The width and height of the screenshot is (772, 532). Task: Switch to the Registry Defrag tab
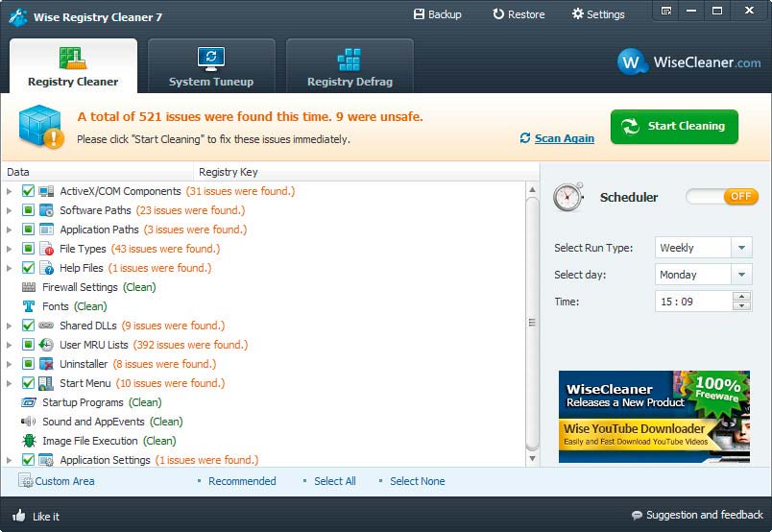350,66
